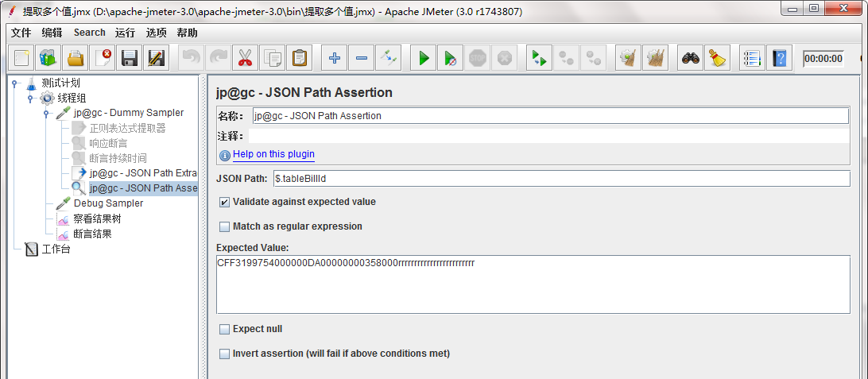
Task: Collapse the Dummy Sampler tree node
Action: click(47, 114)
